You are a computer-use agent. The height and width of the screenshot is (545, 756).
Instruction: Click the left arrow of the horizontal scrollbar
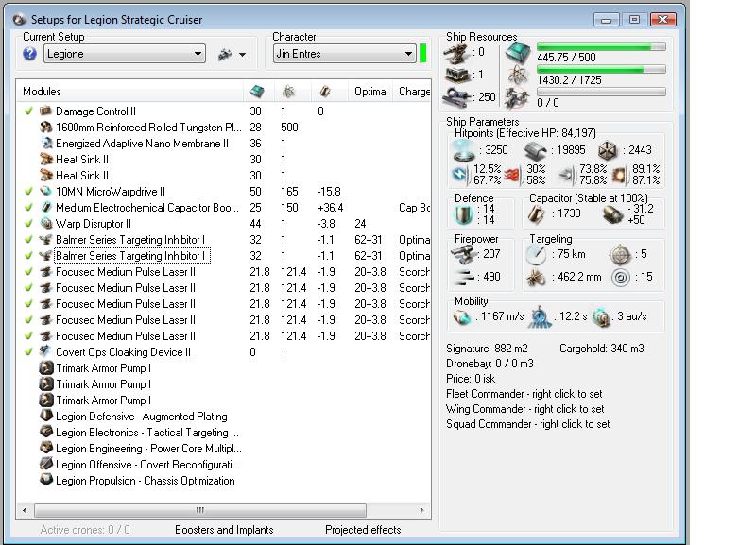[x=25, y=510]
